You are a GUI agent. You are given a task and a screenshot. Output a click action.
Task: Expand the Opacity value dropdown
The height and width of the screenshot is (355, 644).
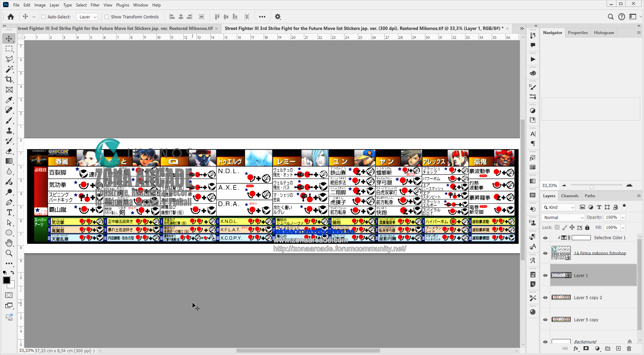[623, 217]
